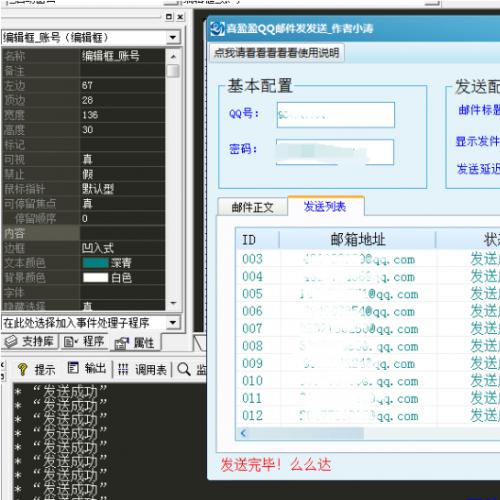The height and width of the screenshot is (500, 500).
Task: Select row 006 in the send list
Action: 368,311
